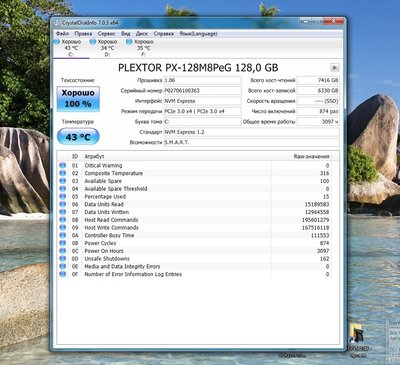This screenshot has height=365, width=400.
Task: Click blue health orb for disk C:
Action: click(57, 42)
